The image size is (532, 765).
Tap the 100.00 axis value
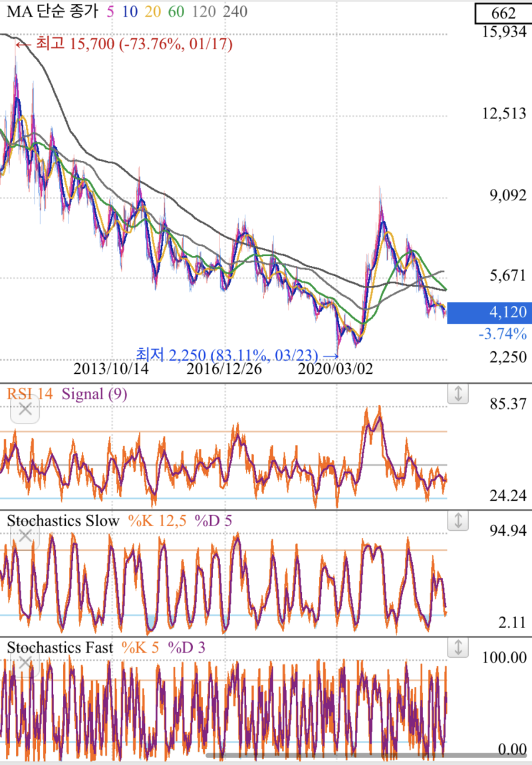tap(504, 657)
